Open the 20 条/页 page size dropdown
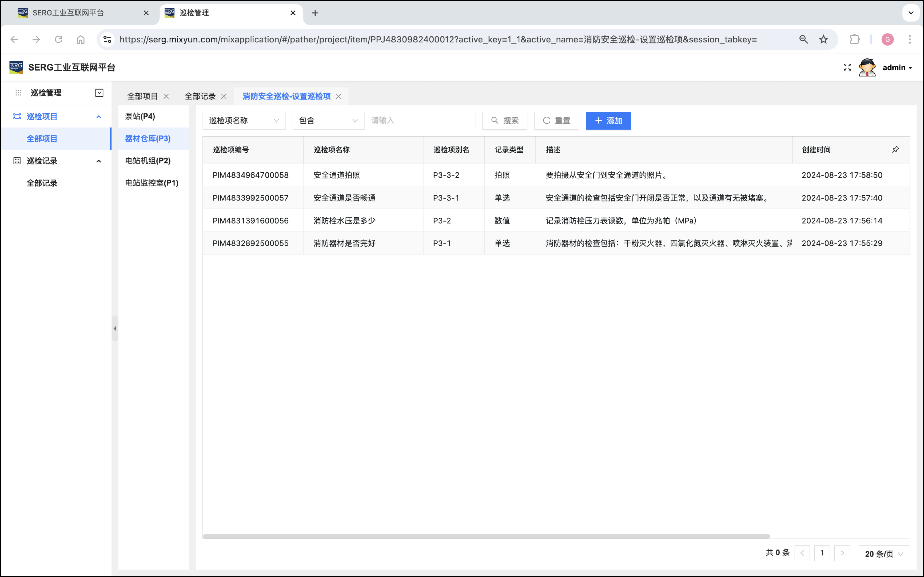924x577 pixels. pos(883,554)
